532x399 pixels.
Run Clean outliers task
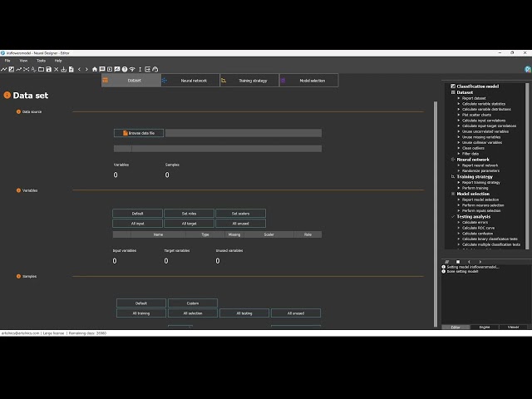(473, 148)
